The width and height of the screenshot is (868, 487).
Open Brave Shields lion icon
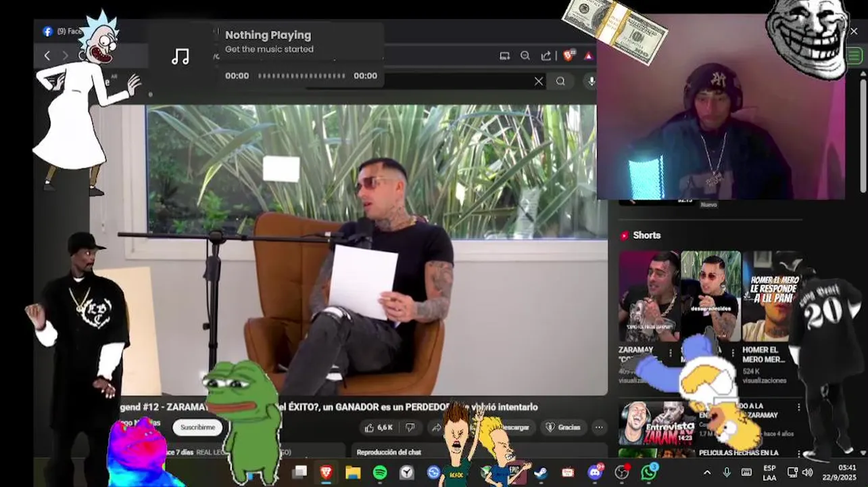[x=569, y=55]
